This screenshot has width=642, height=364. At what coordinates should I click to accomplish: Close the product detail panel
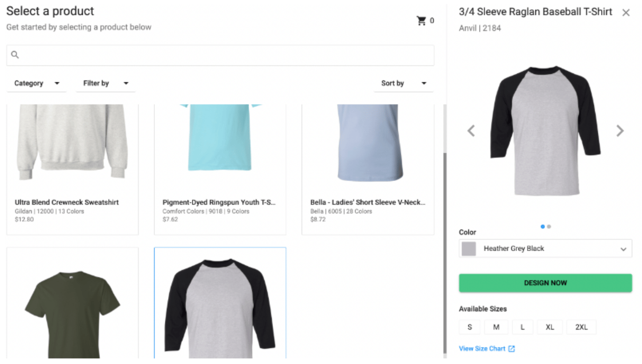626,12
